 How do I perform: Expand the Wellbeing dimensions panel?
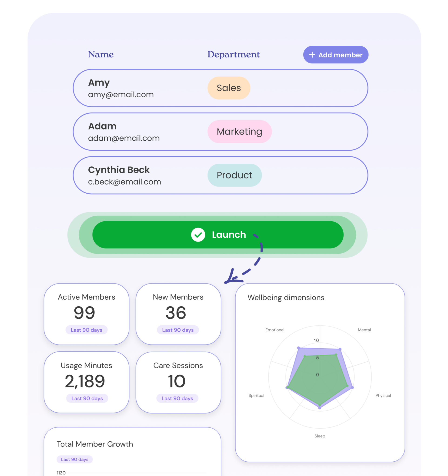[286, 298]
